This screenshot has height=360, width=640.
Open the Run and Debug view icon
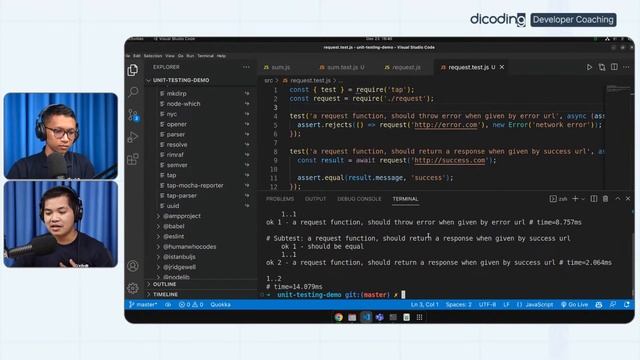[x=133, y=137]
